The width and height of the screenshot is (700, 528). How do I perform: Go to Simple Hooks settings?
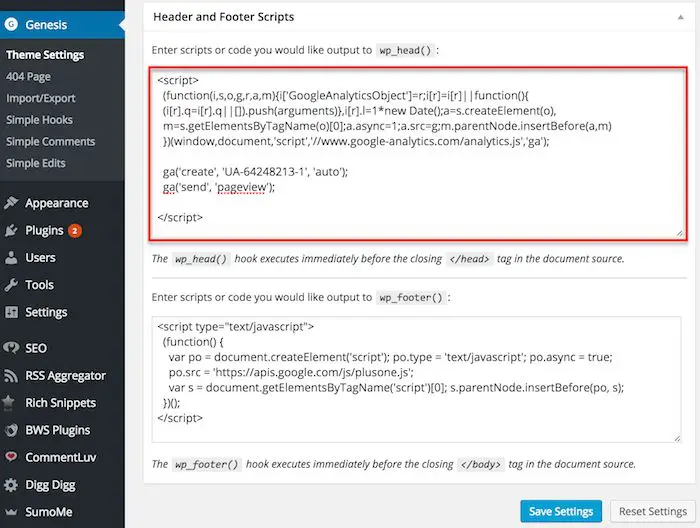39,120
